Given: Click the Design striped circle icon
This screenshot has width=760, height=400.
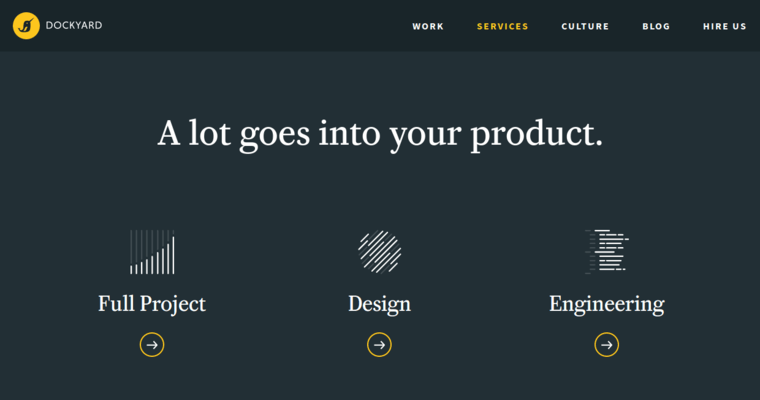Looking at the screenshot, I should tap(379, 252).
